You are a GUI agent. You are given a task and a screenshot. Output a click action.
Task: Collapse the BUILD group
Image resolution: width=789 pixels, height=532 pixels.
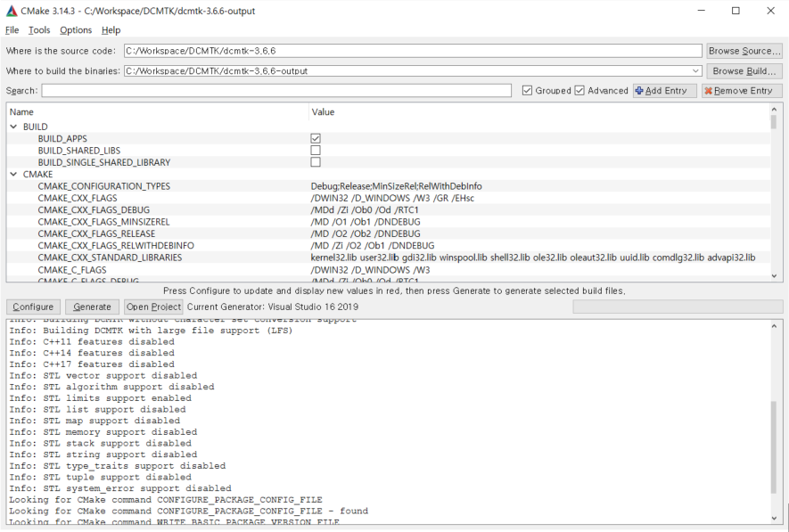click(x=13, y=127)
